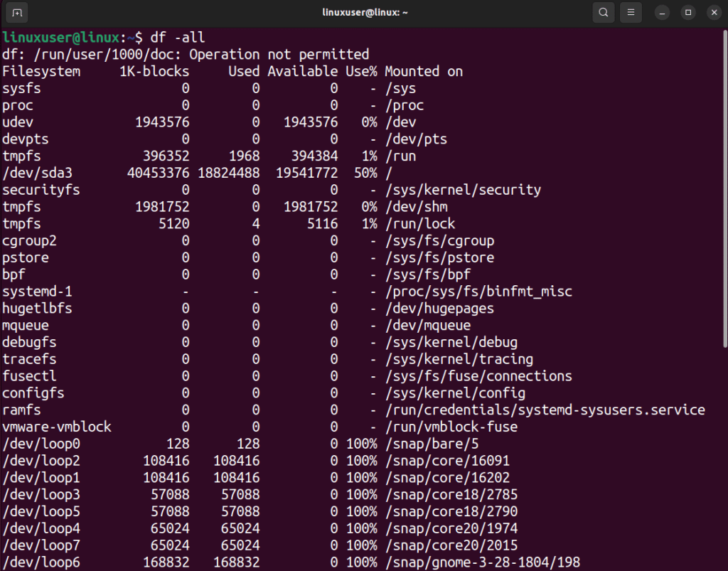
Task: Click the Filesystem column header
Action: coord(41,71)
